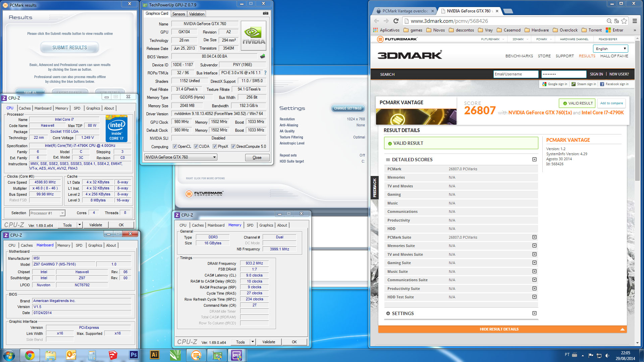Open the English language dropdown

[610, 49]
